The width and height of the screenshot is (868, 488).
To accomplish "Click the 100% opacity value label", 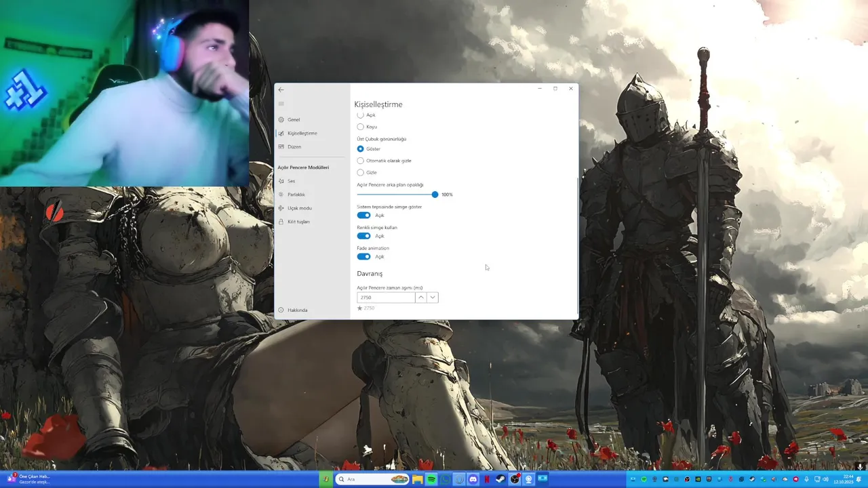I will [x=447, y=195].
